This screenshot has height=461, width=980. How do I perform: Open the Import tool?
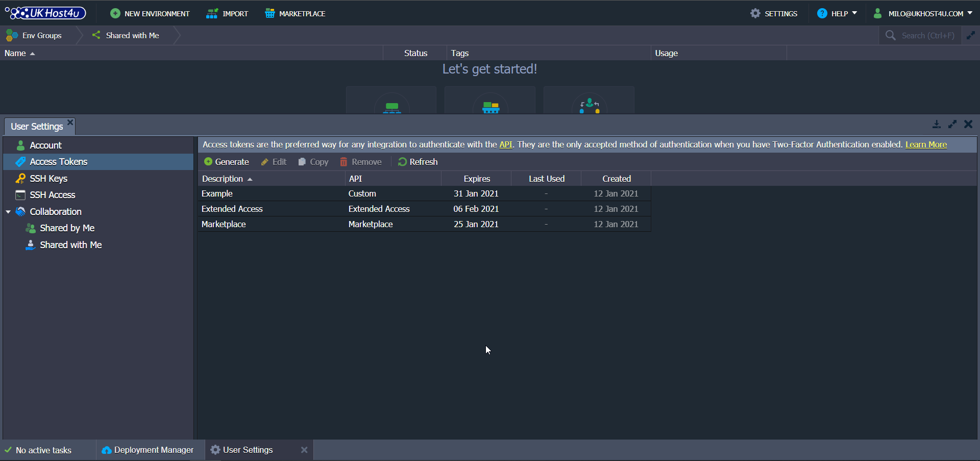coord(227,13)
